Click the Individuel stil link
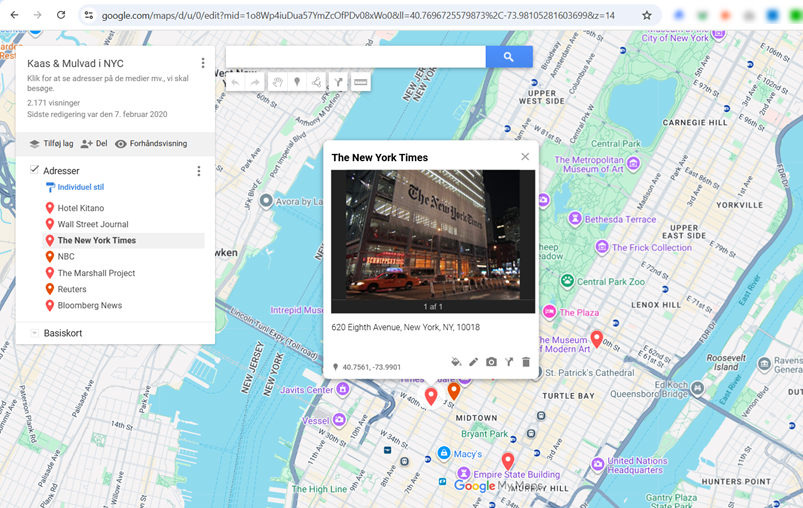The image size is (803, 508). click(x=80, y=187)
